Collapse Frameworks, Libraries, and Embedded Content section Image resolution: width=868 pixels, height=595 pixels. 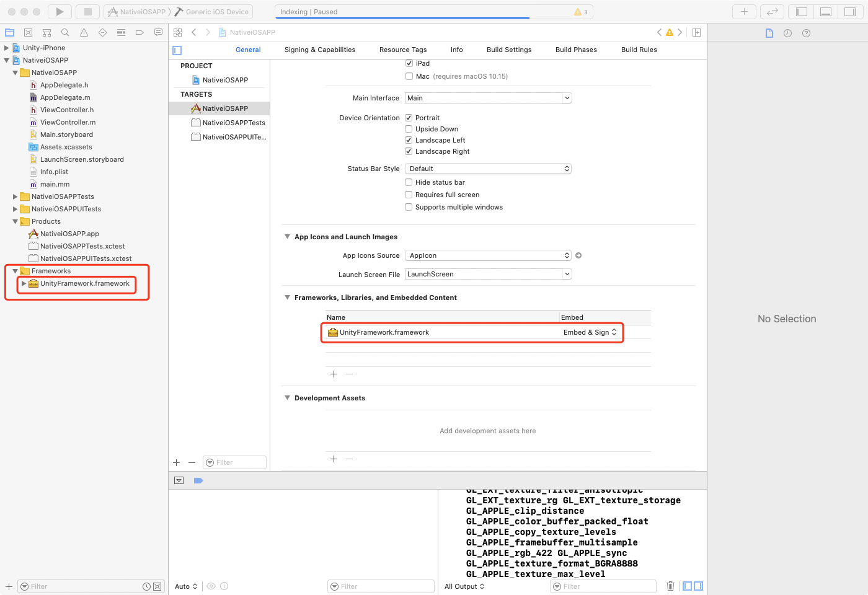tap(287, 297)
